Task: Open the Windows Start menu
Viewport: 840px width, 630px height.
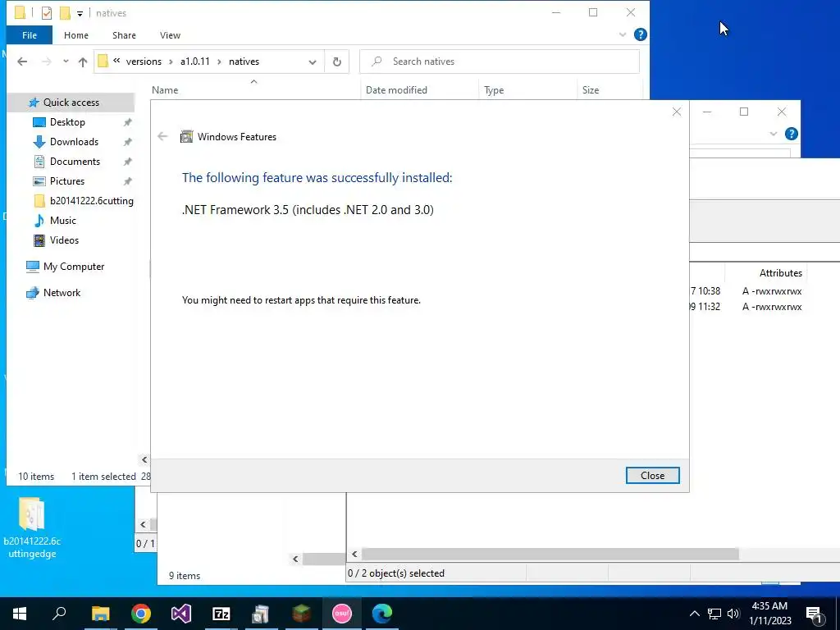Action: click(20, 614)
